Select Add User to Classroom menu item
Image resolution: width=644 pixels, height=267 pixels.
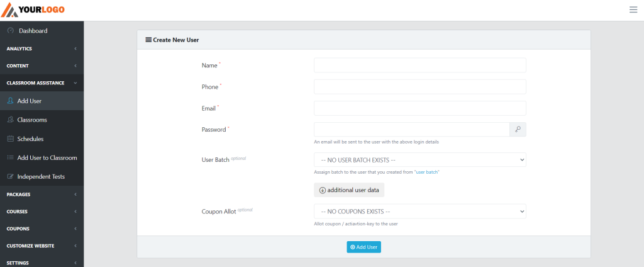point(42,157)
